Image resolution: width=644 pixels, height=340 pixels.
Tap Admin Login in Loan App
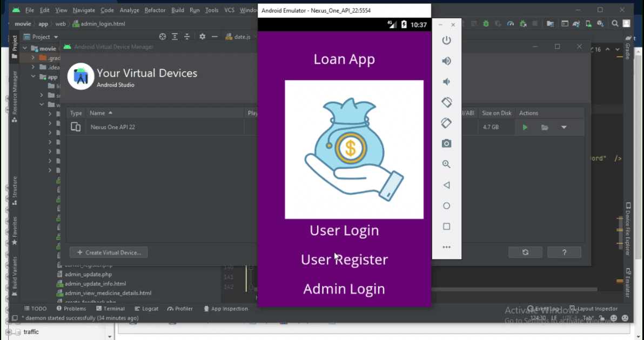pyautogui.click(x=344, y=289)
